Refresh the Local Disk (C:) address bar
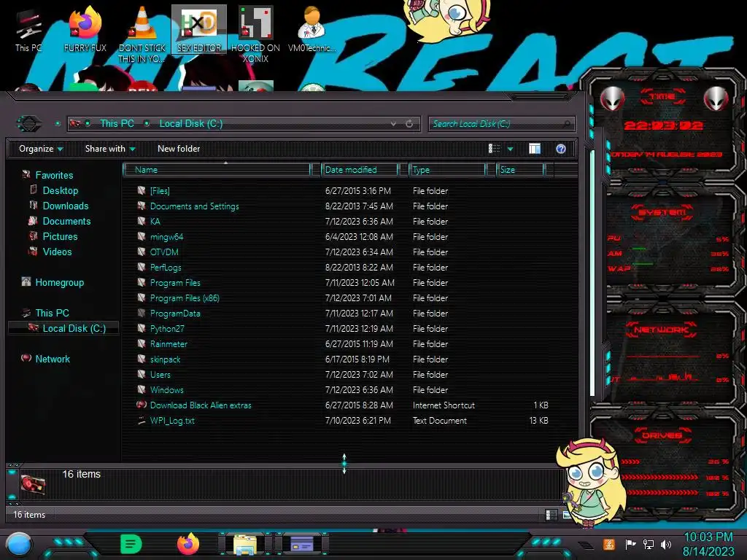This screenshot has width=747, height=560. point(409,124)
